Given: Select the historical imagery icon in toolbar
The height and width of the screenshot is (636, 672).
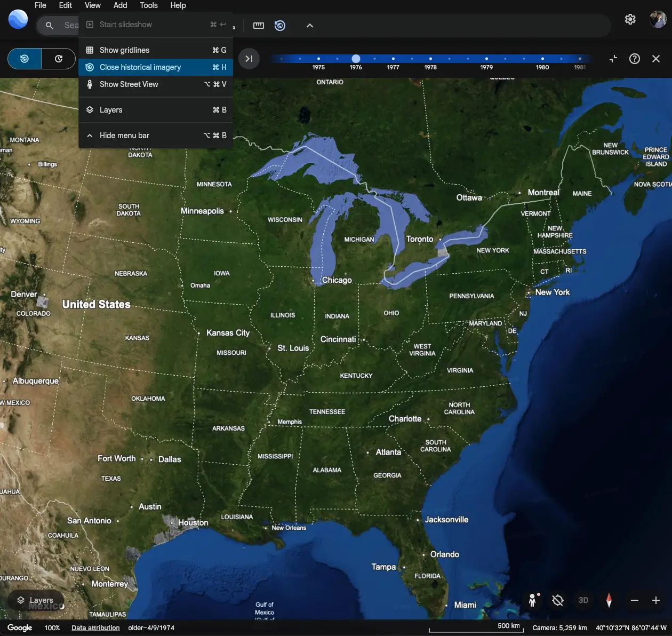Looking at the screenshot, I should tap(279, 25).
